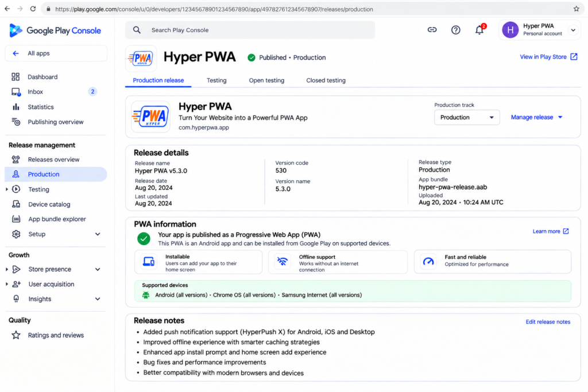Click the Device catalog icon
This screenshot has width=588, height=392.
[16, 204]
